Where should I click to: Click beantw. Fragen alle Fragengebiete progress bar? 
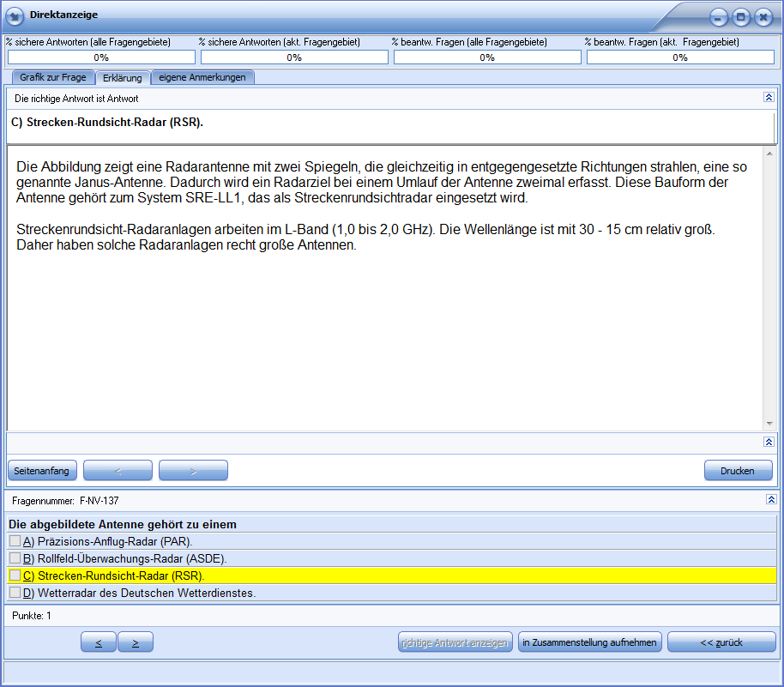pyautogui.click(x=487, y=57)
